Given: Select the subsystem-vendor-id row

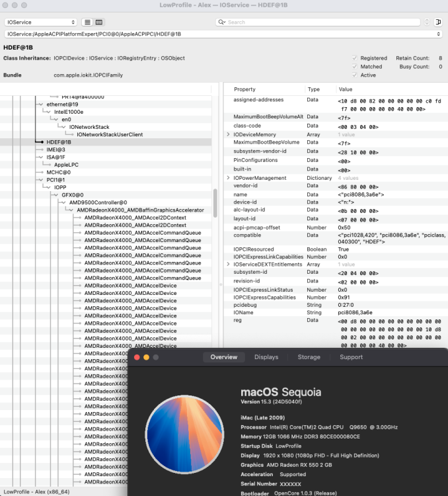Looking at the screenshot, I should click(x=336, y=151).
